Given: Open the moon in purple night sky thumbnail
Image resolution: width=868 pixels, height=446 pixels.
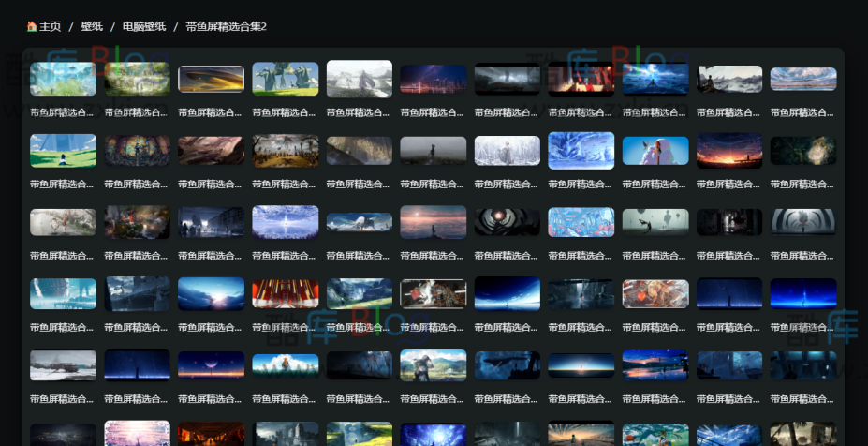Looking at the screenshot, I should (x=211, y=365).
